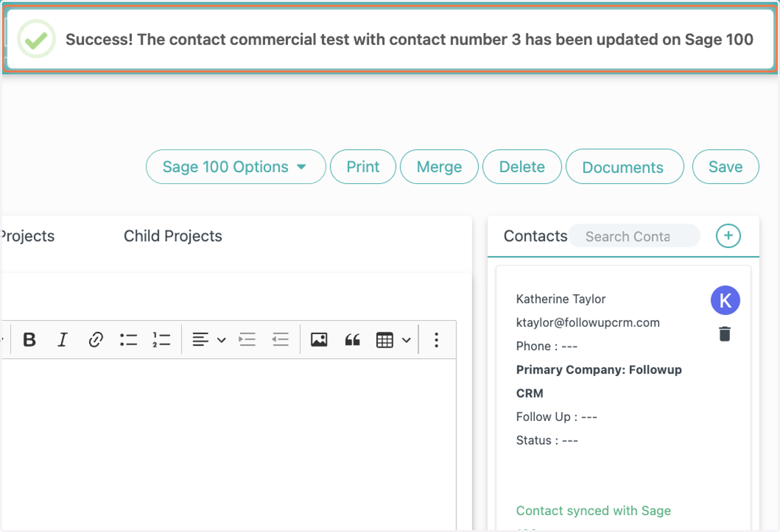780x532 pixels.
Task: Toggle italic formatting in editor toolbar
Action: point(62,340)
